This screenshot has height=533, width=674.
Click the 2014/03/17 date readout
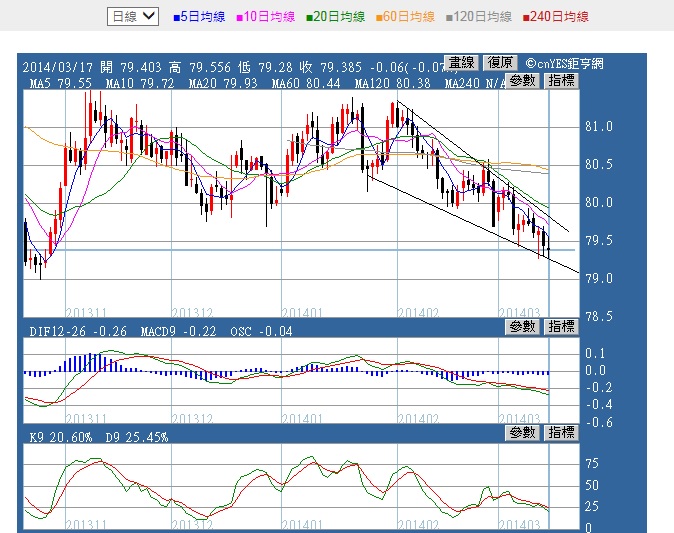click(x=58, y=67)
